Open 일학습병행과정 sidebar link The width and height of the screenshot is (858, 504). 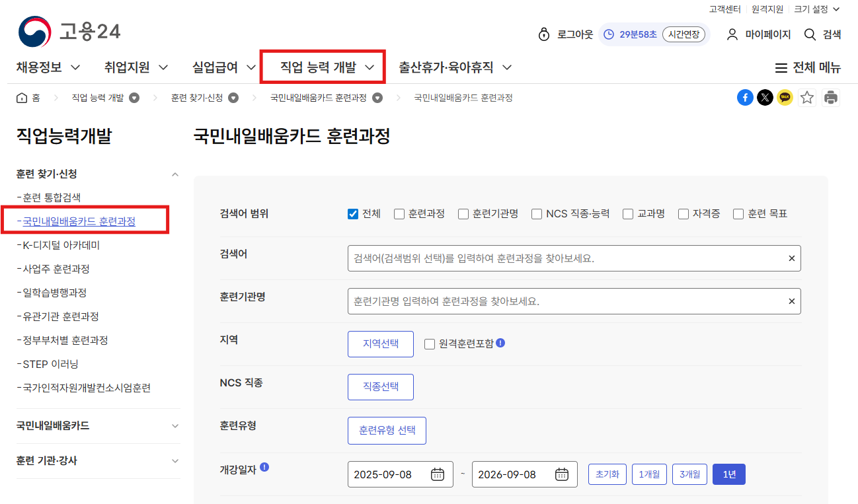coord(55,293)
